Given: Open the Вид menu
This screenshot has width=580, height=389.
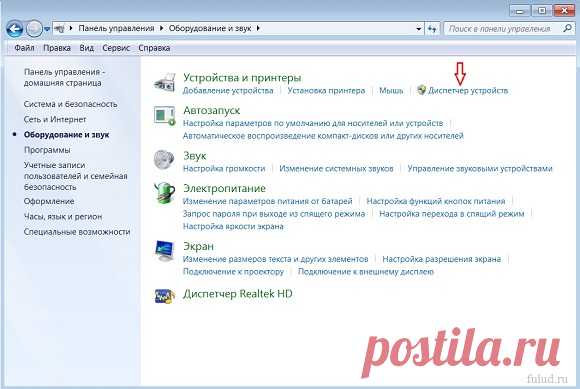Looking at the screenshot, I should (x=87, y=48).
